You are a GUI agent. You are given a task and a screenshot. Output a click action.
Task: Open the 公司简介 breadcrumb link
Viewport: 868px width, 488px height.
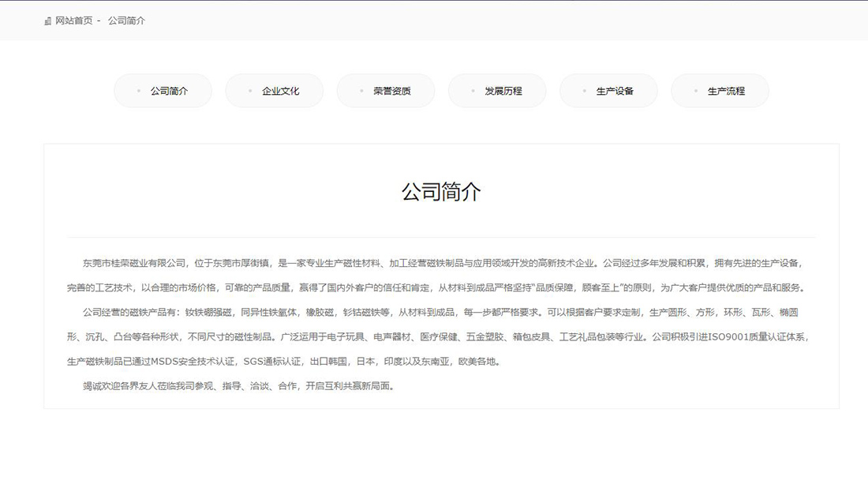point(126,21)
